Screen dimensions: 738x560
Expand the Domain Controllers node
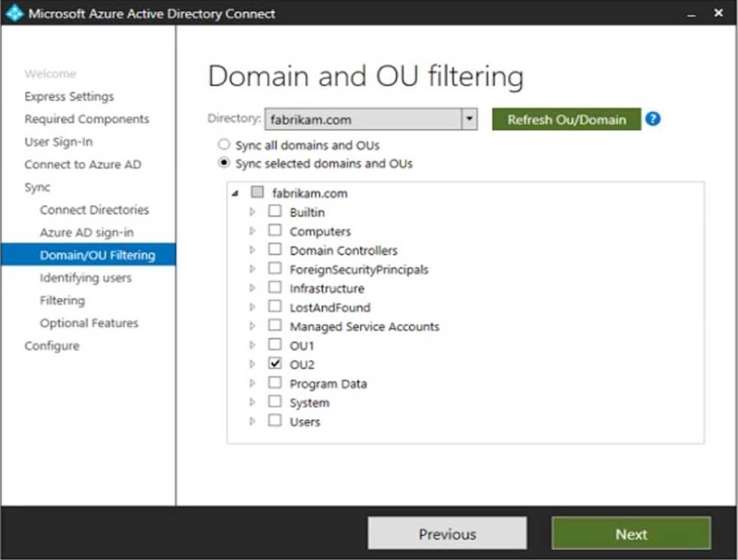click(252, 250)
